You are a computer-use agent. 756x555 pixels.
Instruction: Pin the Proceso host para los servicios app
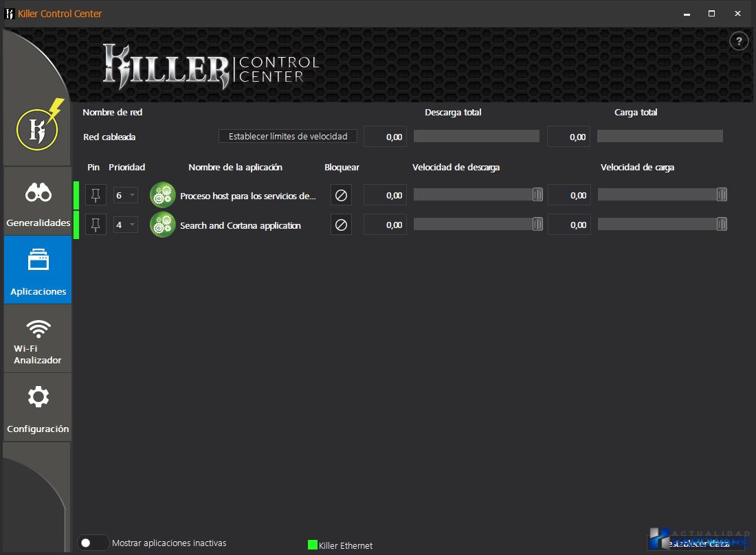point(96,196)
